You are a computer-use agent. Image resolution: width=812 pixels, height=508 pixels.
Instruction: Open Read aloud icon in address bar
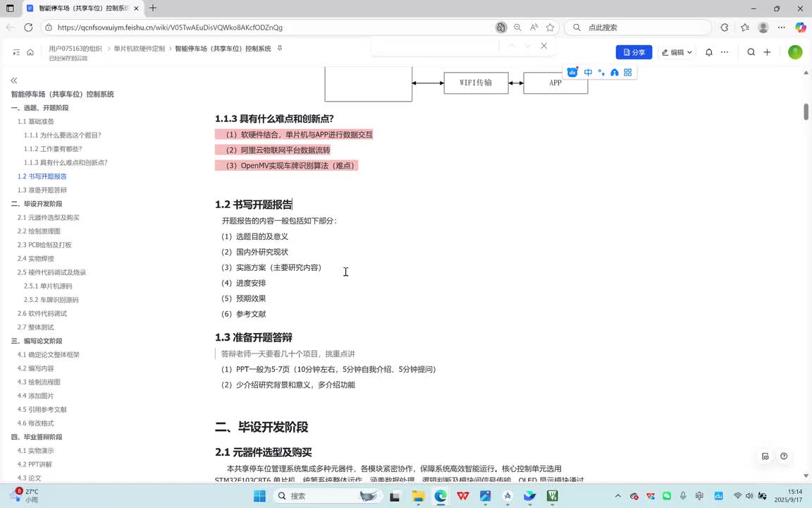coord(534,28)
